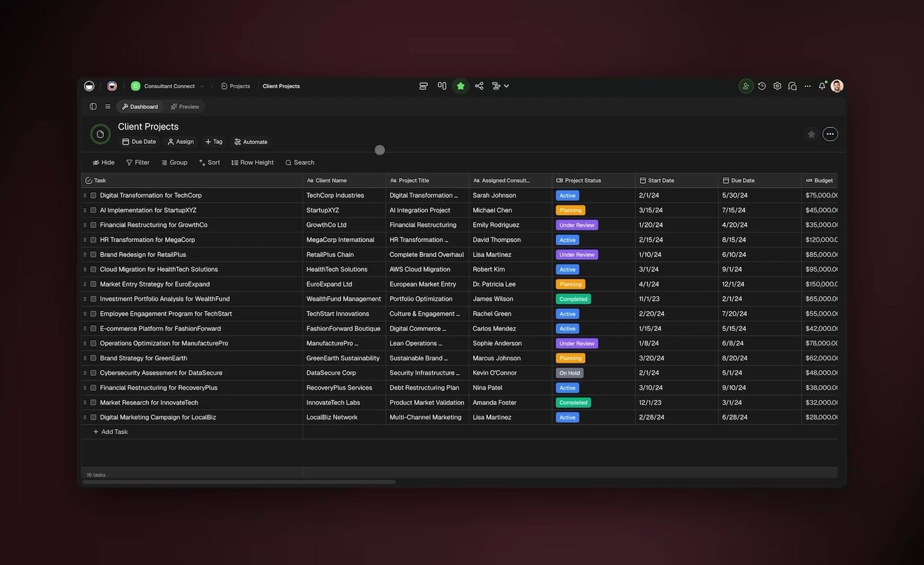924x565 pixels.
Task: Check the Market Research for InnovateTech checkbox
Action: tap(93, 403)
